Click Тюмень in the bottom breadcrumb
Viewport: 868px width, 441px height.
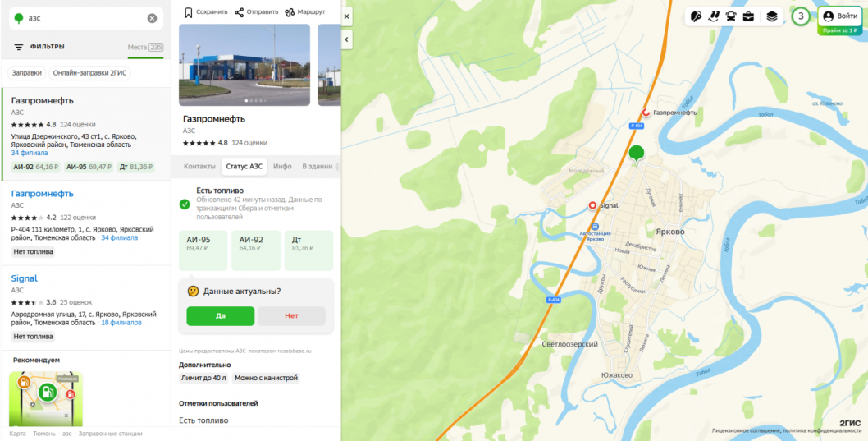pyautogui.click(x=44, y=434)
